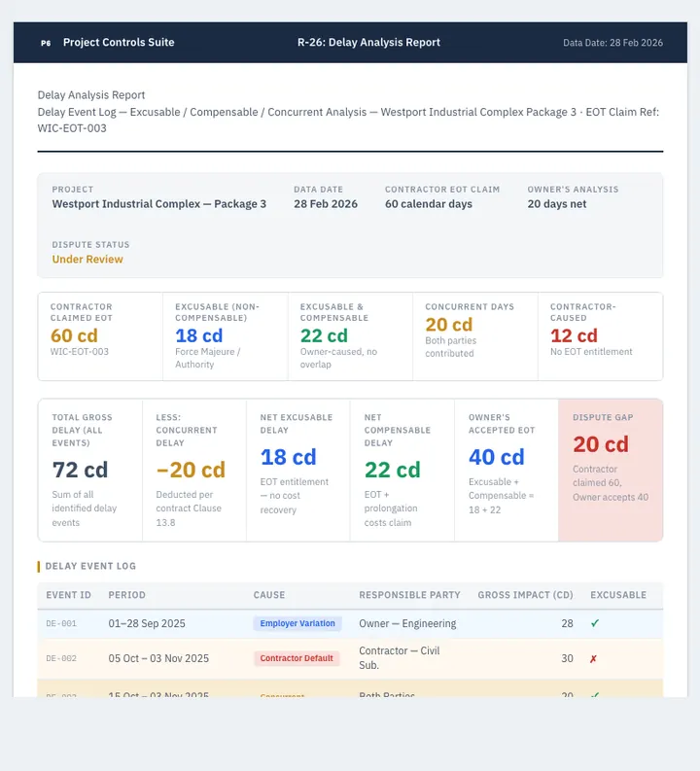This screenshot has height=771, width=700.
Task: Click the Cause column header
Action: coord(269,595)
